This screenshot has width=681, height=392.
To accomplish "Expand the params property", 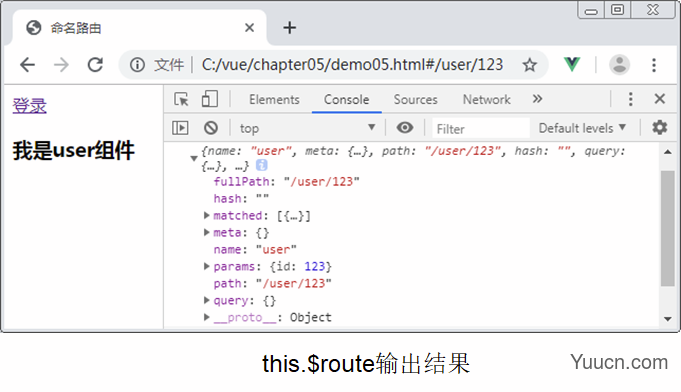I will pos(207,266).
